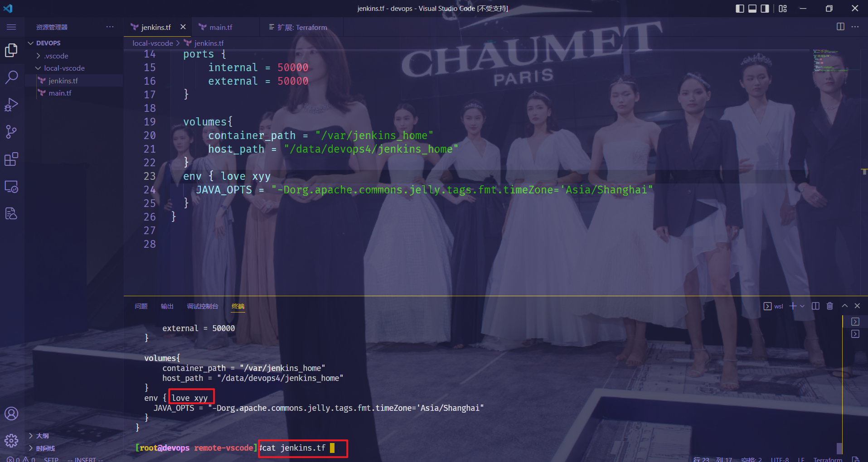This screenshot has width=868, height=462.
Task: Place cursor on line 23 env block
Action: tap(227, 176)
